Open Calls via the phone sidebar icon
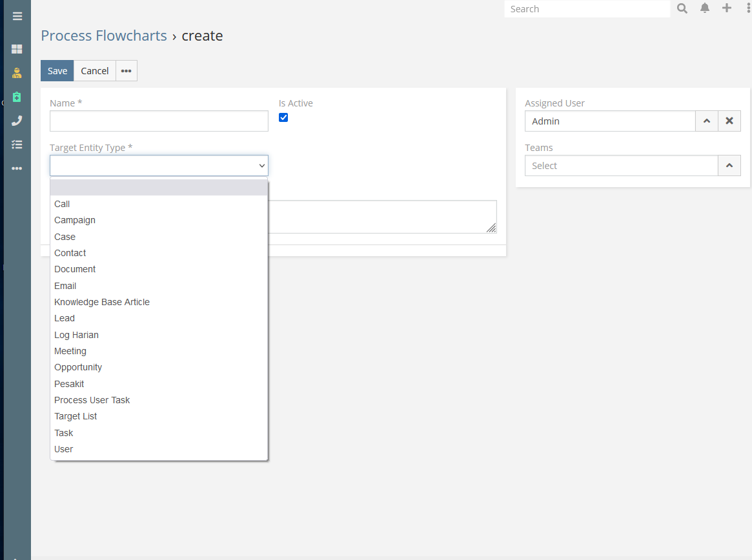The image size is (752, 560). click(17, 121)
